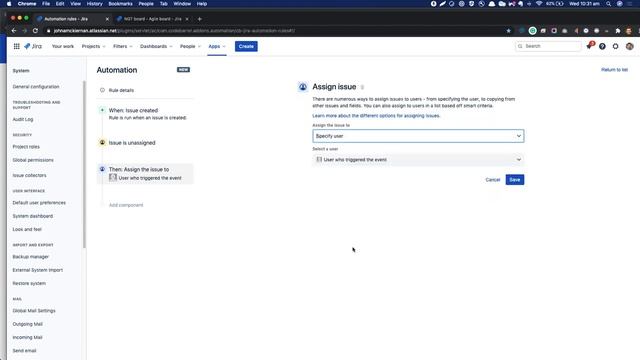Open Rule details
Screen dimensions: 640x360
point(121,90)
